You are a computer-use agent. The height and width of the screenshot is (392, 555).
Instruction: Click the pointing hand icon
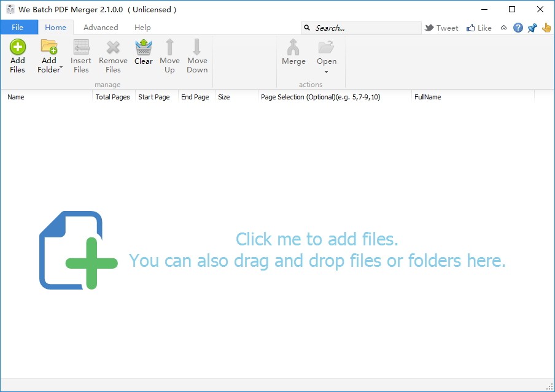click(546, 28)
